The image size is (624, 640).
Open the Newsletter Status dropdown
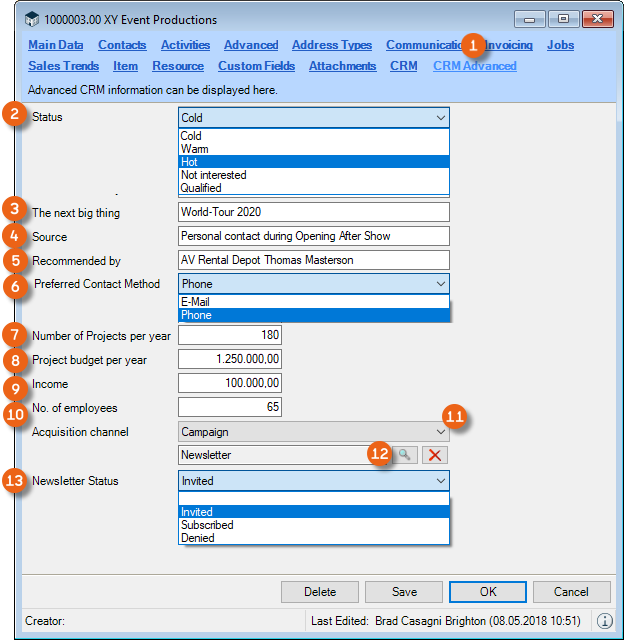[441, 481]
